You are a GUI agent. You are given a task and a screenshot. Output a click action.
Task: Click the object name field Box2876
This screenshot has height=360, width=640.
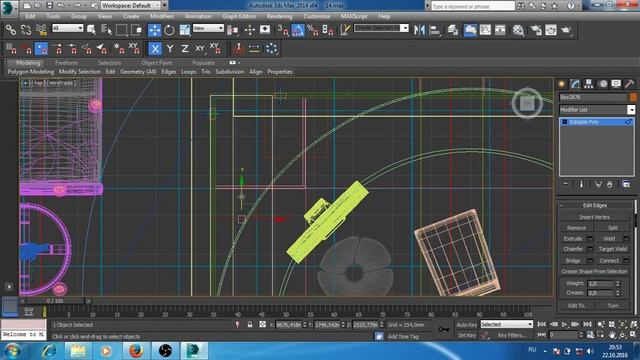(x=593, y=97)
